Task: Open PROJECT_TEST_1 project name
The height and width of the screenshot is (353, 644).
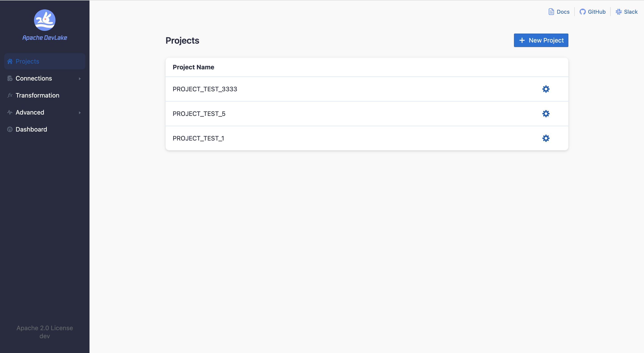Action: 198,138
